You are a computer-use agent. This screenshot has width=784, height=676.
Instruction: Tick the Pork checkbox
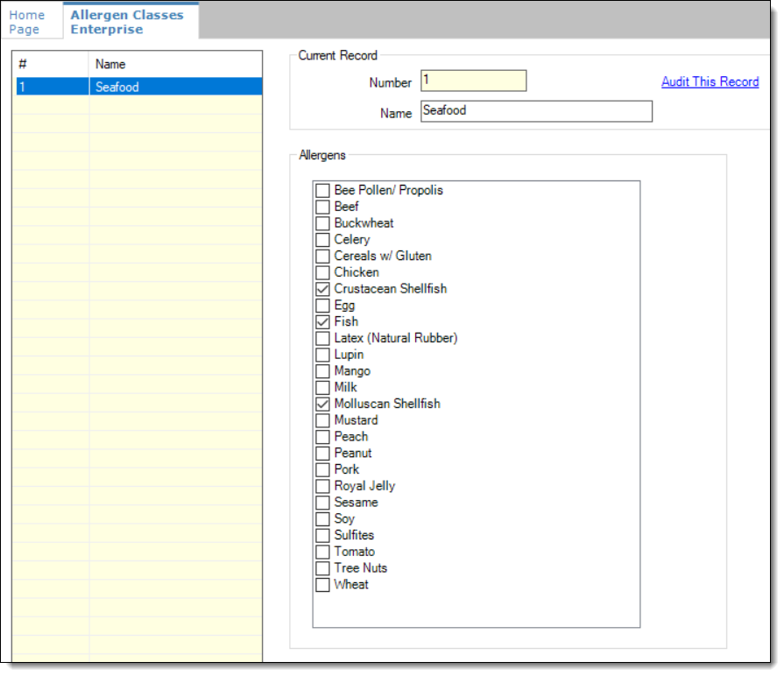[x=322, y=469]
